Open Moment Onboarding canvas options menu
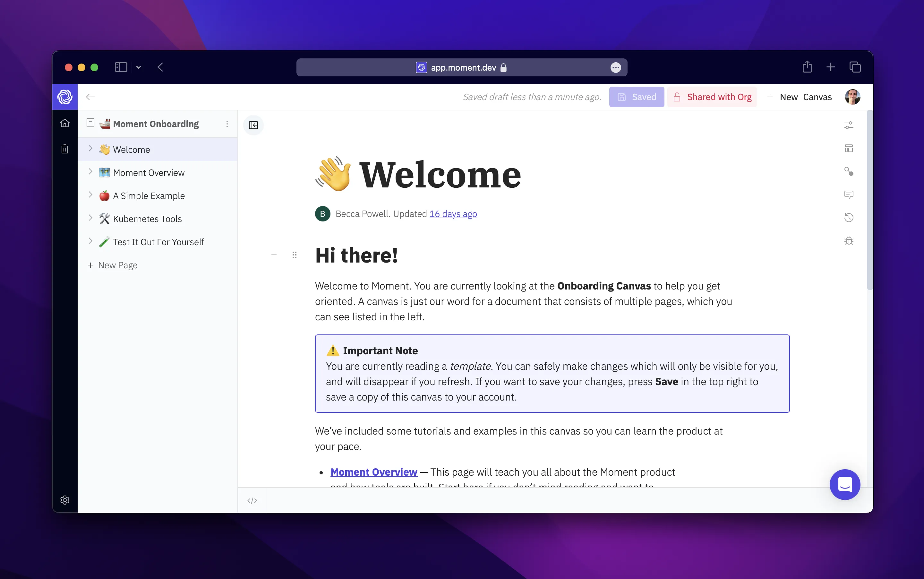 click(227, 124)
